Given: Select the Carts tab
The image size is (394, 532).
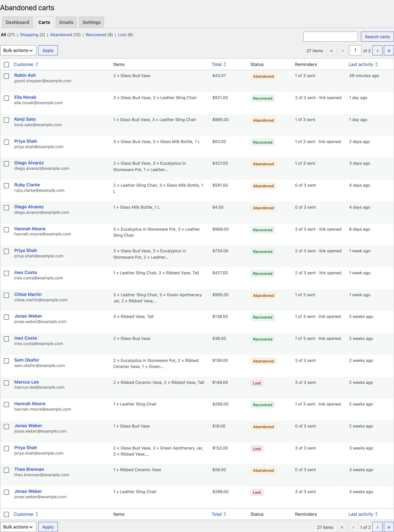Looking at the screenshot, I should tap(44, 22).
